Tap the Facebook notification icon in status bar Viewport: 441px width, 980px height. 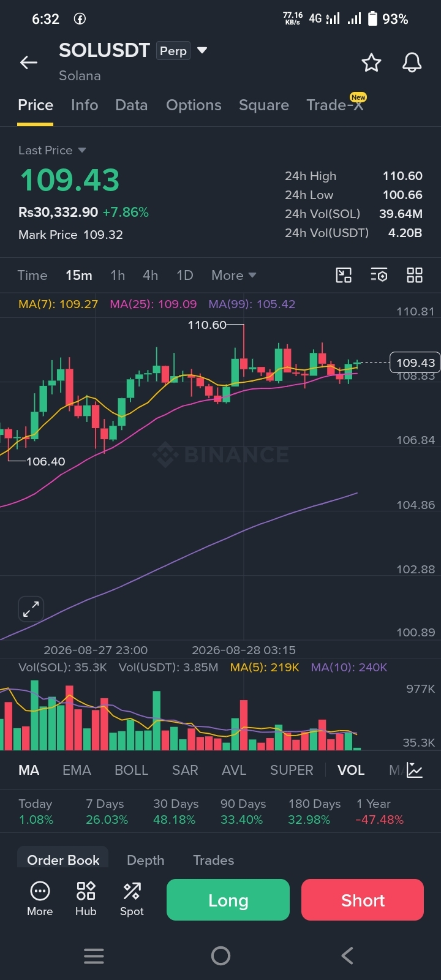(x=80, y=19)
